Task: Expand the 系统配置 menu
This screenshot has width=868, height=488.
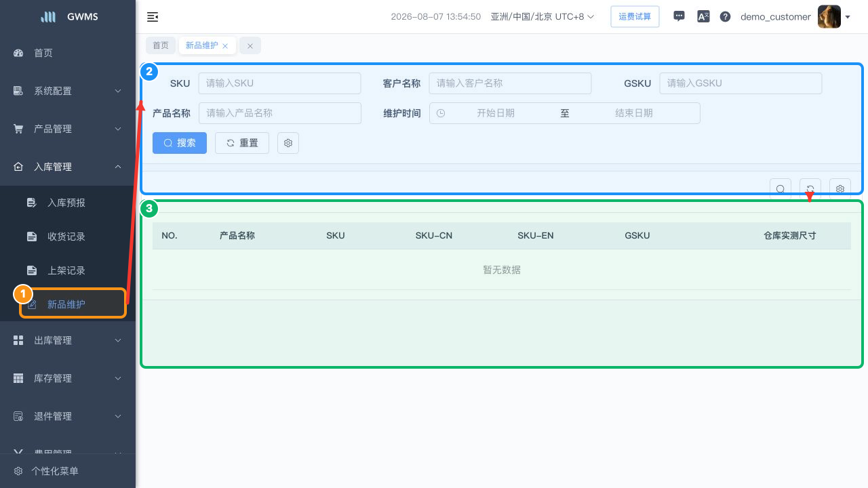Action: click(68, 91)
